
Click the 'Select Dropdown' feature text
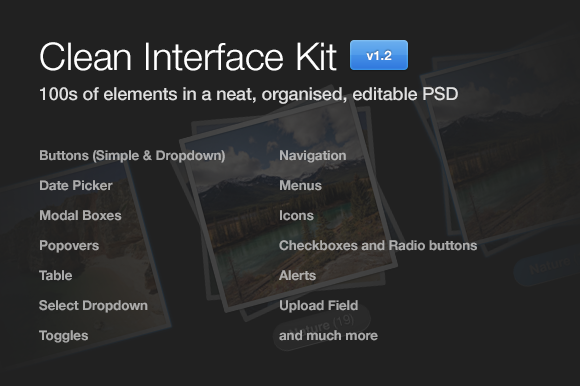(x=93, y=305)
